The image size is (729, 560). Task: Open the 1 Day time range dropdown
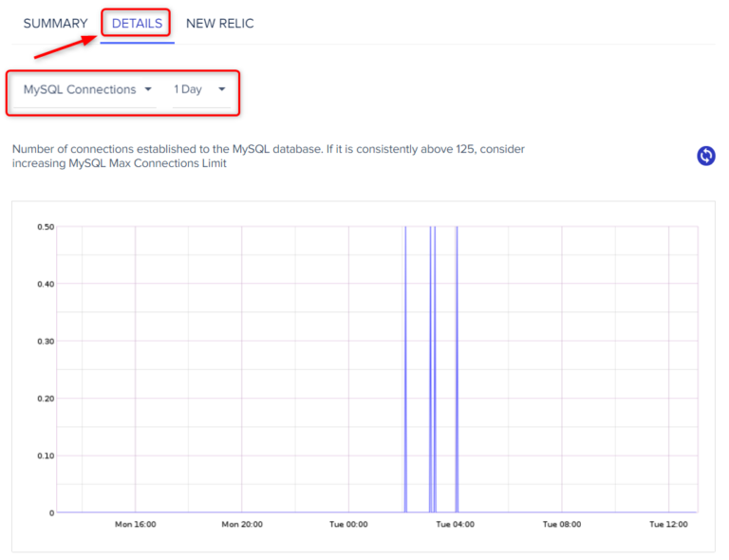point(188,89)
